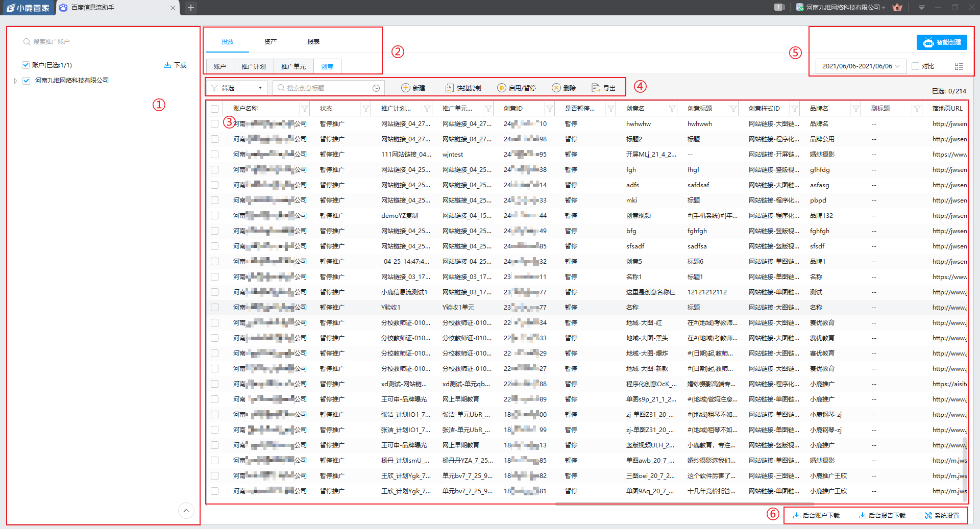Toggle the select-all checkbox in table header

[214, 109]
